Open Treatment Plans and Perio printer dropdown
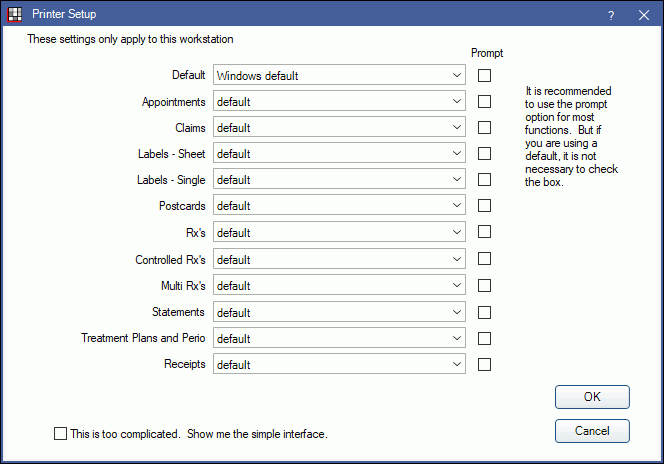This screenshot has width=664, height=464. click(339, 338)
